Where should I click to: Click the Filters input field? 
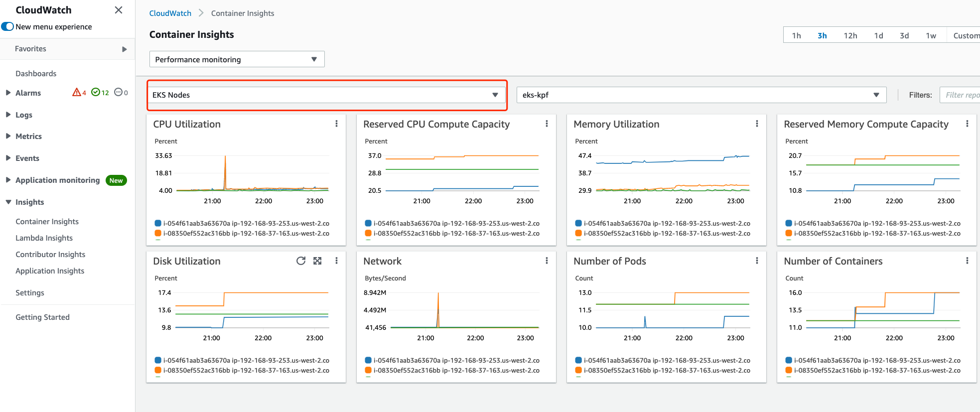960,95
